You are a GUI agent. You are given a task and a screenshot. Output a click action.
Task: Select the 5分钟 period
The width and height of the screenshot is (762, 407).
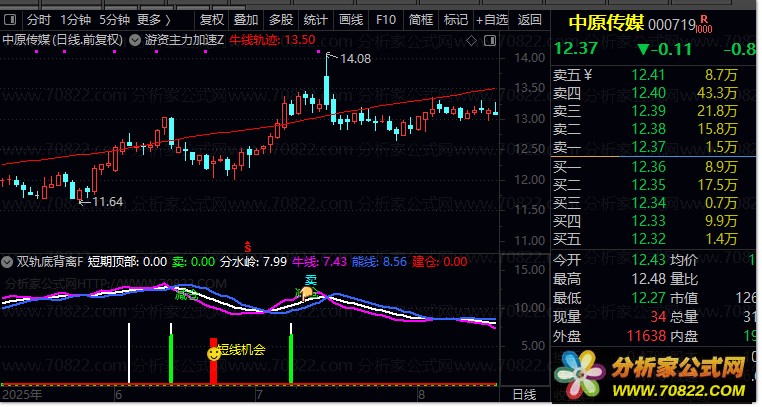pyautogui.click(x=115, y=20)
